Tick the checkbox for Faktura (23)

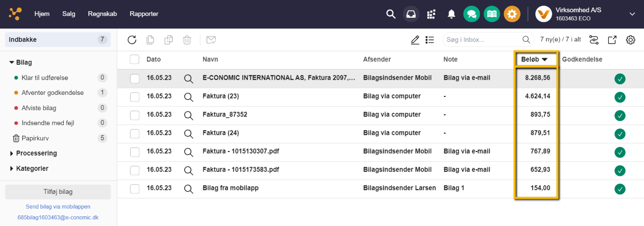[135, 96]
